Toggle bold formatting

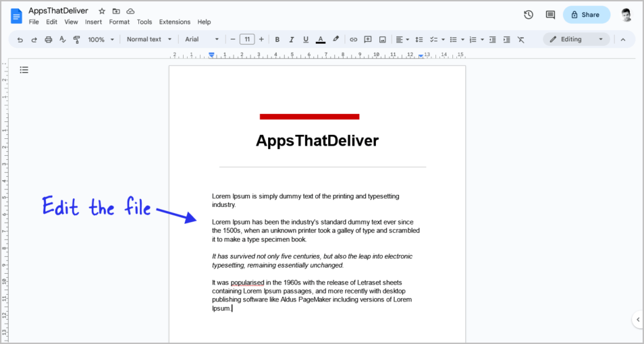(277, 40)
